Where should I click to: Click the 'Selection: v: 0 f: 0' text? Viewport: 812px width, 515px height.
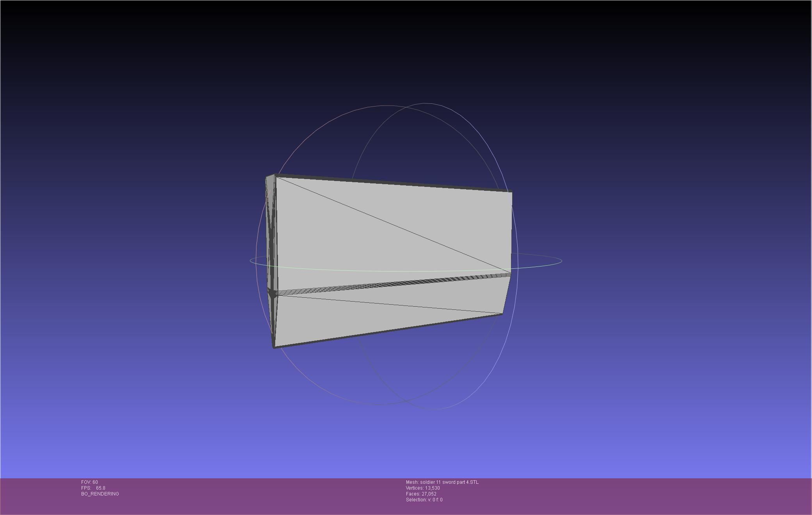(424, 500)
